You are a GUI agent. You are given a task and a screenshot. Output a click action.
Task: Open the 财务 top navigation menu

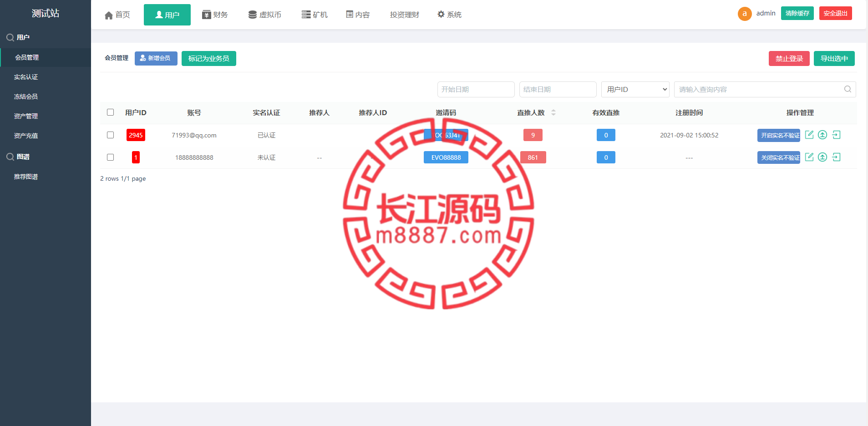215,15
